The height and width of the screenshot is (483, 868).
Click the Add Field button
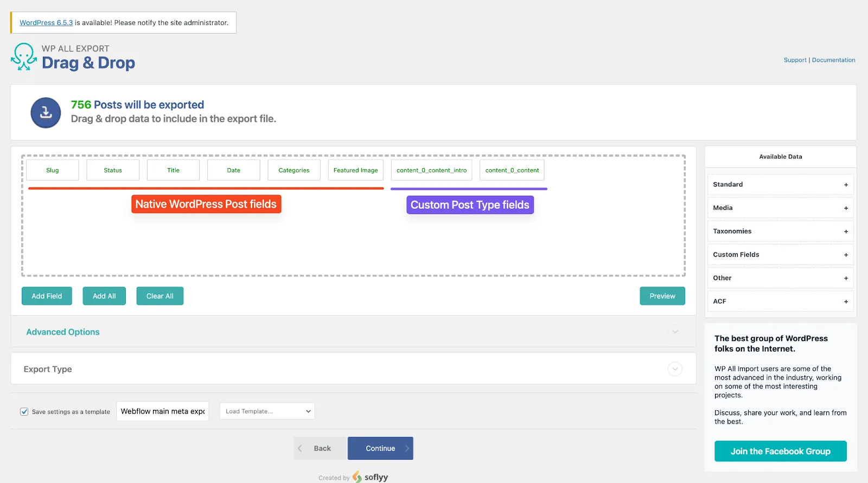47,296
